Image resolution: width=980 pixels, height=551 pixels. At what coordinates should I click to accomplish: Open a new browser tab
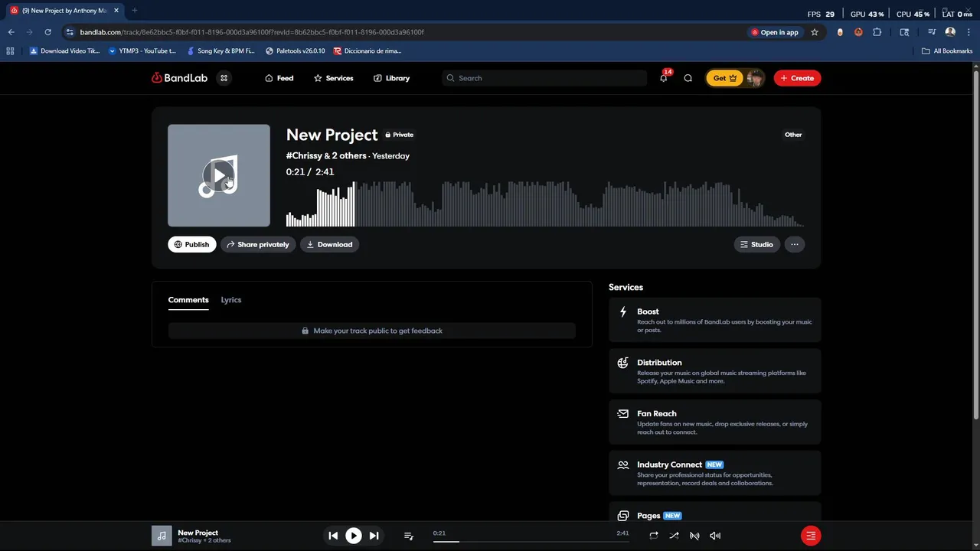(135, 11)
